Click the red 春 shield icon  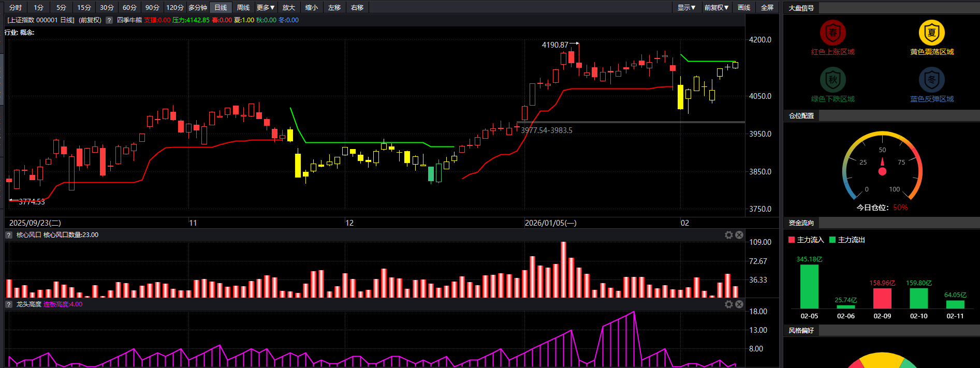pos(832,33)
